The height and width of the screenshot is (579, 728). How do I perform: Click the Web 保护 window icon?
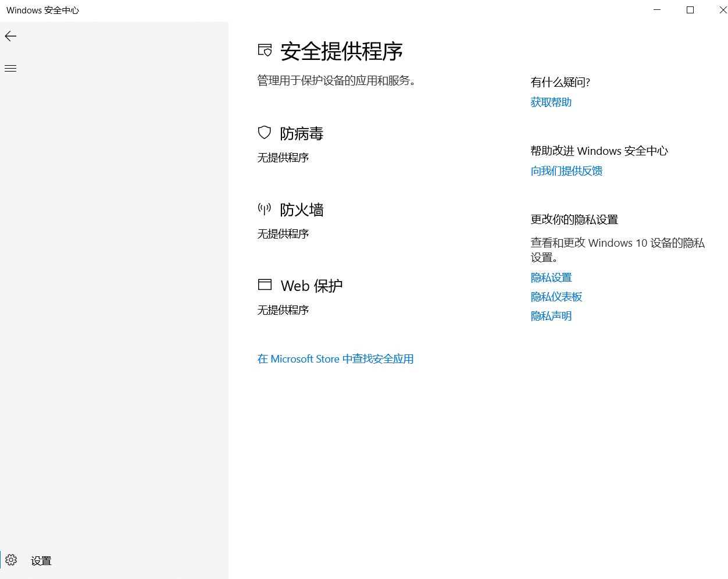(265, 285)
